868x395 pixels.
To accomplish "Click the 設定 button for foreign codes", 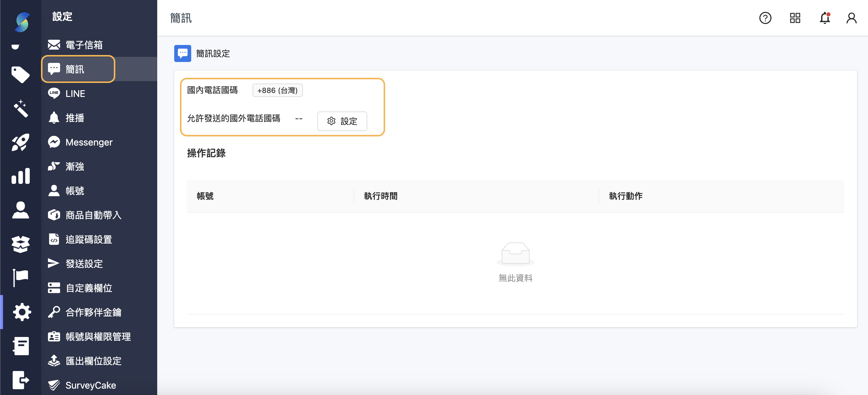I will (x=342, y=121).
